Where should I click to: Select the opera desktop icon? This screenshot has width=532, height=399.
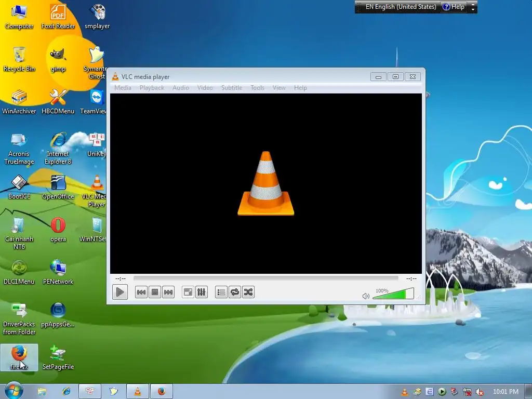[58, 230]
